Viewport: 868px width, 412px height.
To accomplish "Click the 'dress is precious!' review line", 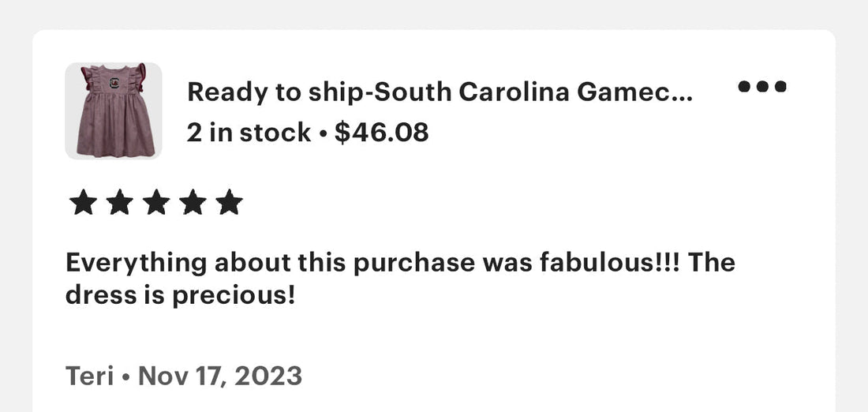I will coord(180,296).
